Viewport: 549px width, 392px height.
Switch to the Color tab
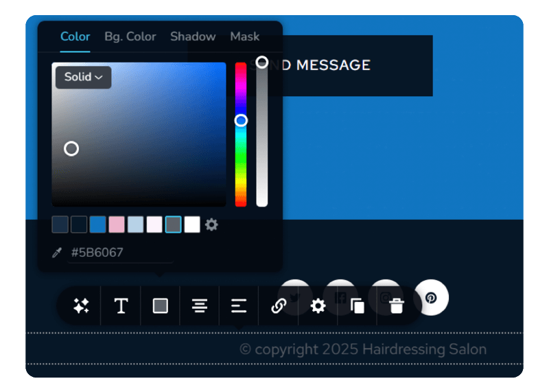click(x=75, y=36)
